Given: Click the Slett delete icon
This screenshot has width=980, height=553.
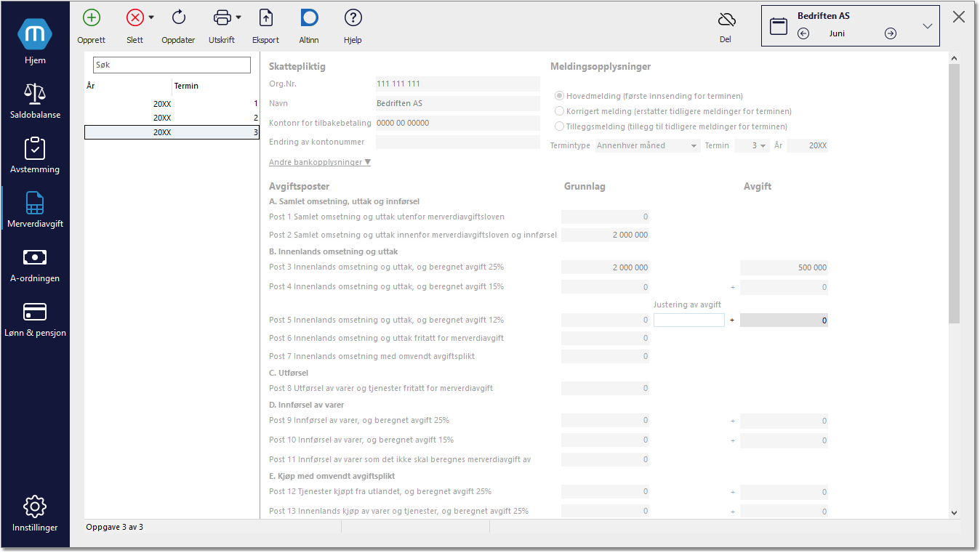Looking at the screenshot, I should pos(134,18).
